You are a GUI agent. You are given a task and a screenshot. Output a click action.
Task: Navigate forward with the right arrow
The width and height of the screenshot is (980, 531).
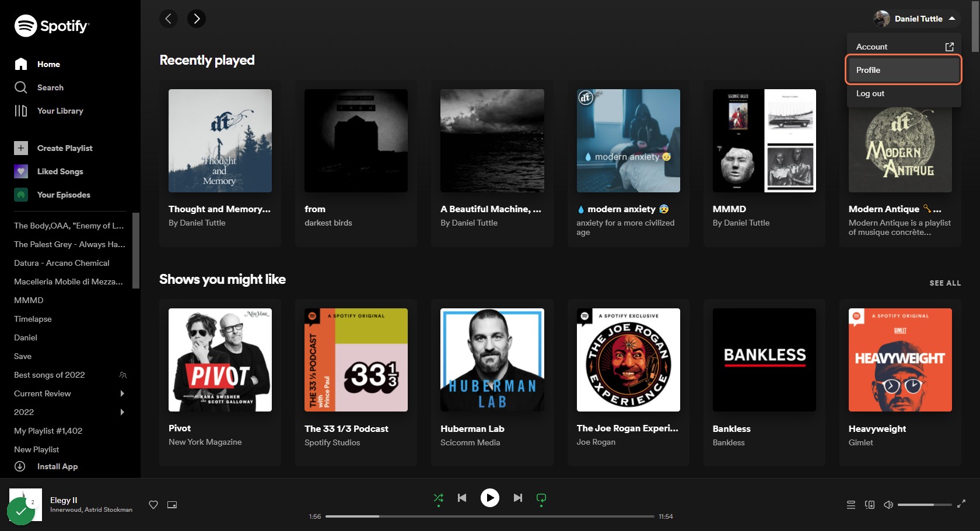[197, 19]
